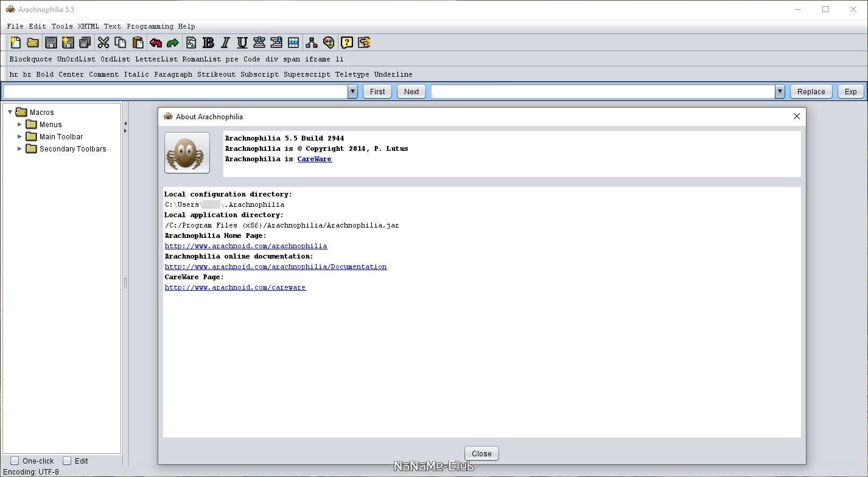
Task: Open the arachnoid.com/arachnophilia home page link
Action: [x=246, y=246]
